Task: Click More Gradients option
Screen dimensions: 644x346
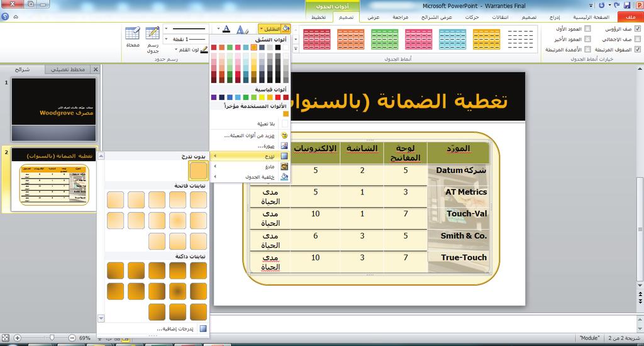Action: coord(153,329)
